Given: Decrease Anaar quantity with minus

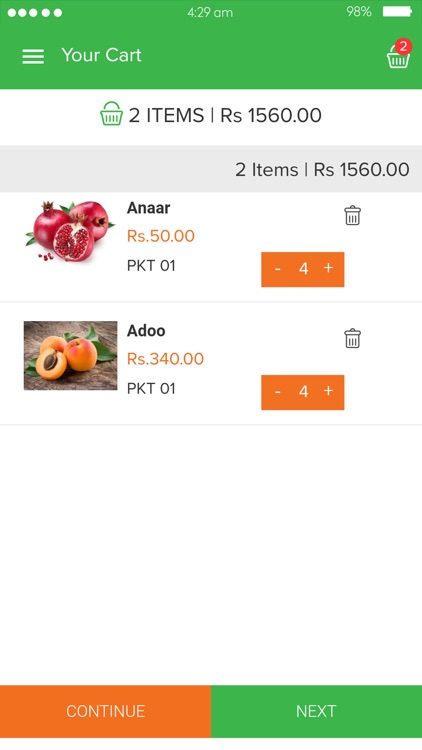Looking at the screenshot, I should click(x=278, y=269).
